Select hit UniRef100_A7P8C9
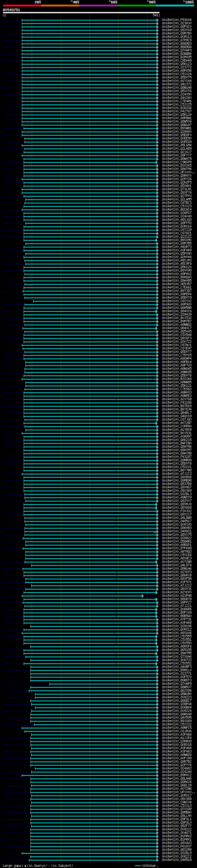Viewport: 197px width, 868px height. [x=177, y=40]
